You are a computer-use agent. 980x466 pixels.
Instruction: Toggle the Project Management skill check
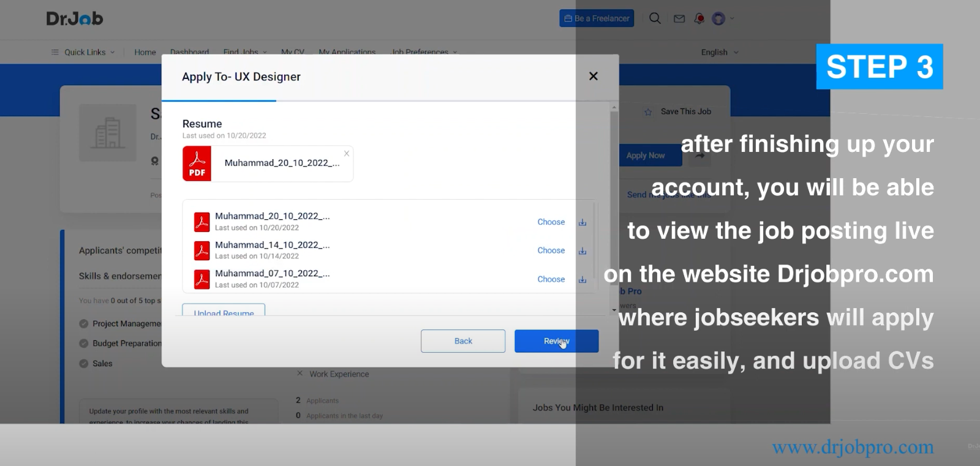pos(84,323)
